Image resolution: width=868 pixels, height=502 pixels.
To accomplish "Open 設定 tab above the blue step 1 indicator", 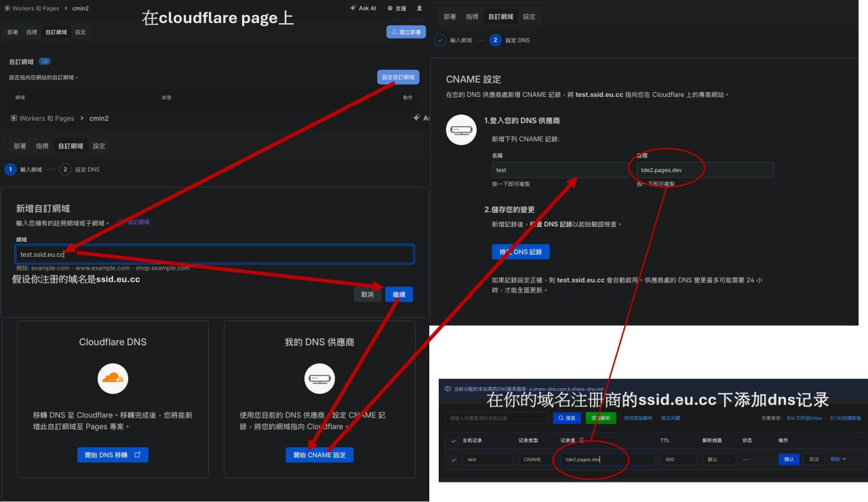I will pos(99,146).
